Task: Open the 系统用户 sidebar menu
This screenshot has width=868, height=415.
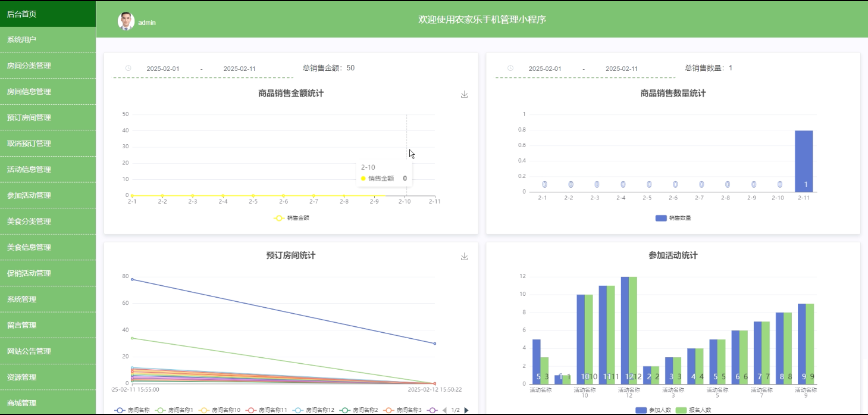Action: (48, 40)
